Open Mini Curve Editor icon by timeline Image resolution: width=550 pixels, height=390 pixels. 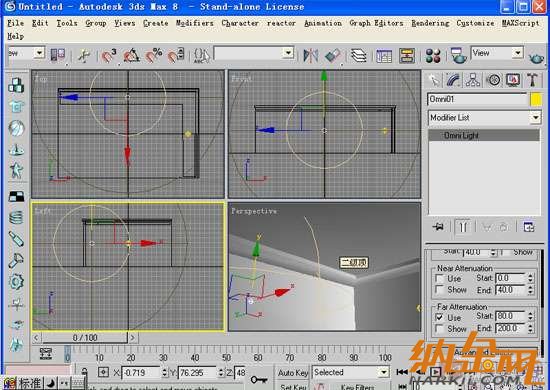click(x=46, y=354)
